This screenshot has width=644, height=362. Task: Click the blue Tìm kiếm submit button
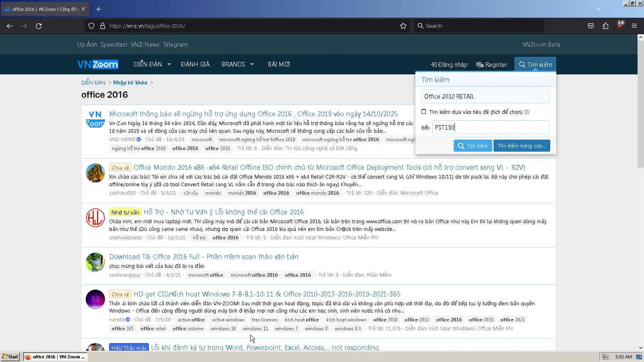click(473, 146)
